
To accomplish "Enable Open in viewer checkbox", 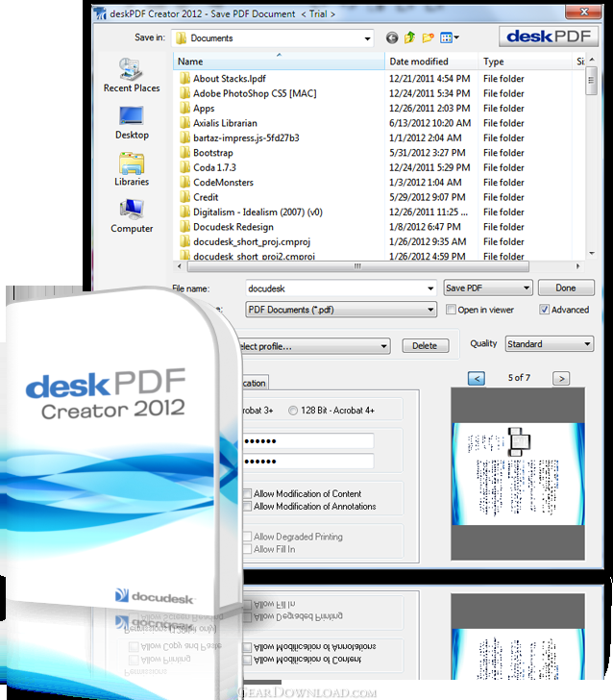I will [451, 310].
